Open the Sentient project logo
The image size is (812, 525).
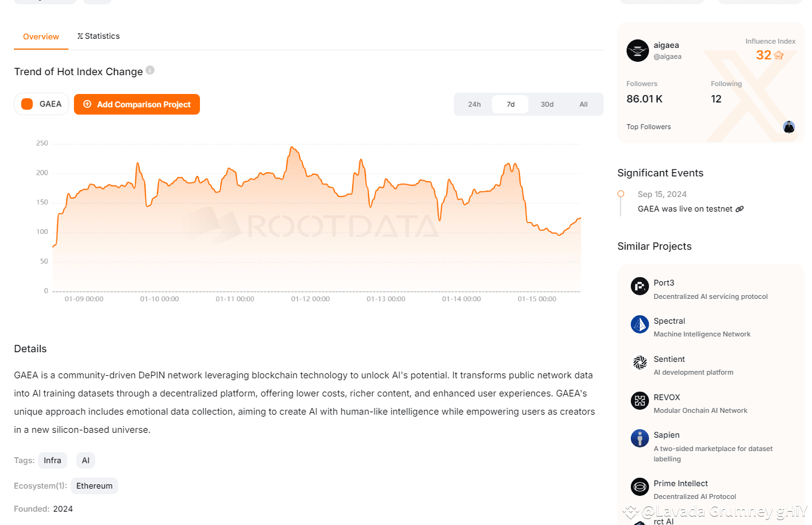coord(640,363)
